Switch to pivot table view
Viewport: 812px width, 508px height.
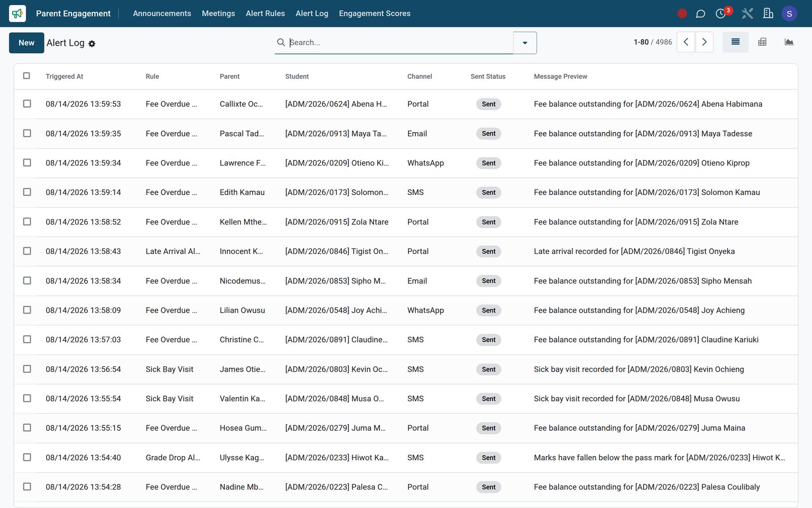pyautogui.click(x=762, y=42)
